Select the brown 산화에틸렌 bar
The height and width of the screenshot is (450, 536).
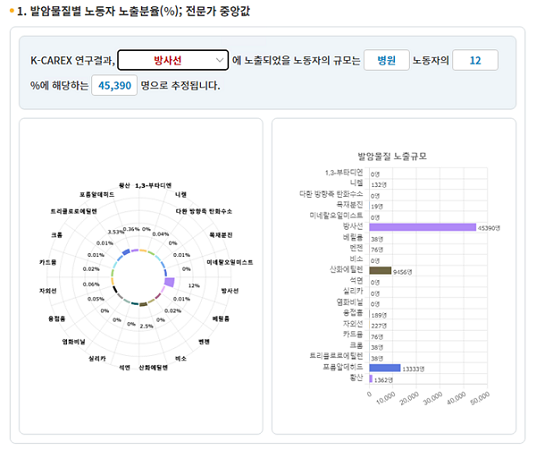coord(380,271)
